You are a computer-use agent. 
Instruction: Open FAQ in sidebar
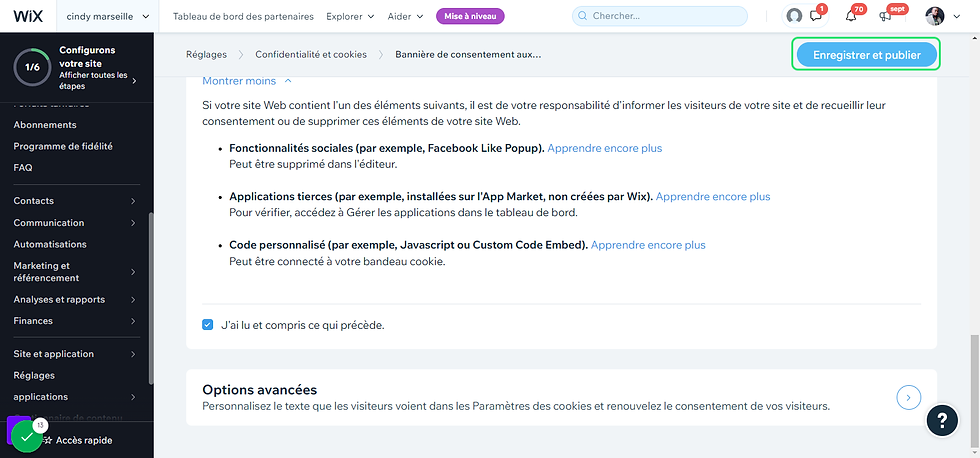[23, 168]
